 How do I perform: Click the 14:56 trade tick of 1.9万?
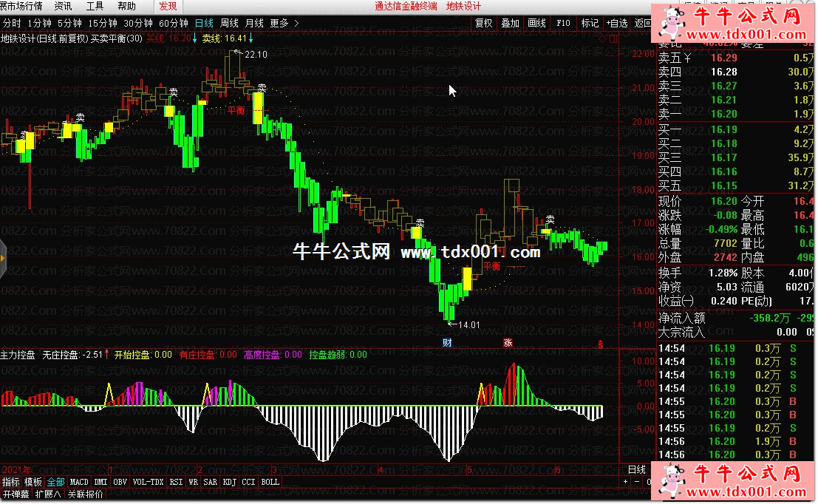click(737, 441)
